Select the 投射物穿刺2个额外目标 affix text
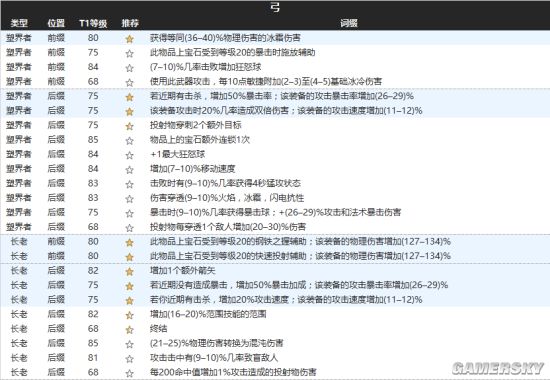 point(196,125)
